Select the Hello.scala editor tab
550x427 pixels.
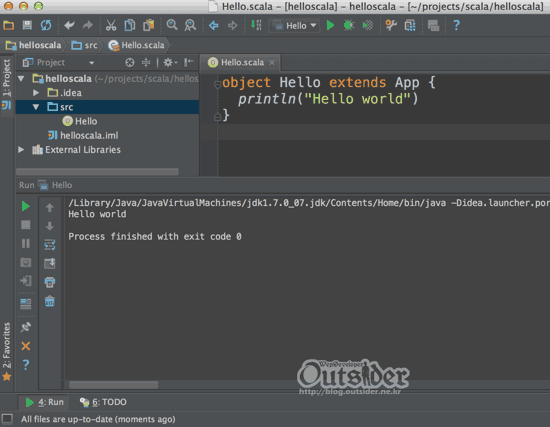click(x=240, y=62)
